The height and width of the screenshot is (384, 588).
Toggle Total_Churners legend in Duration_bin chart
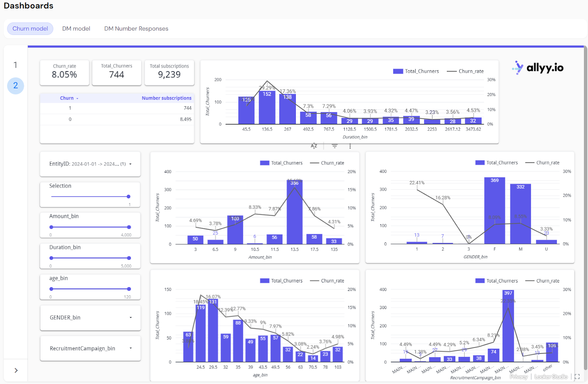tap(416, 71)
